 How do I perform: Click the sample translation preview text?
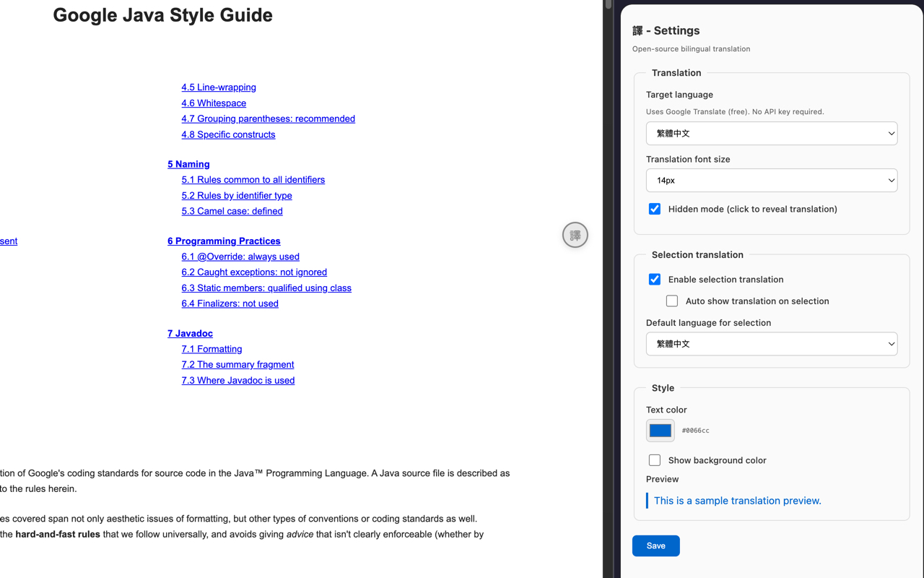pyautogui.click(x=737, y=501)
